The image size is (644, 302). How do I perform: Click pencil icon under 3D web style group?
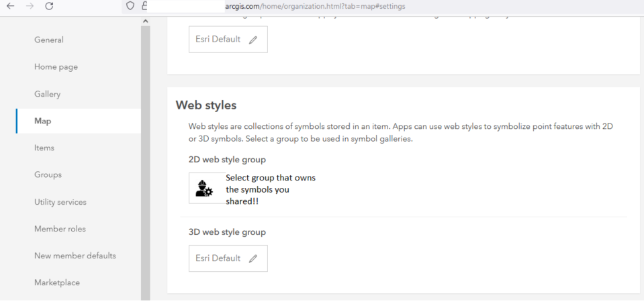click(253, 258)
